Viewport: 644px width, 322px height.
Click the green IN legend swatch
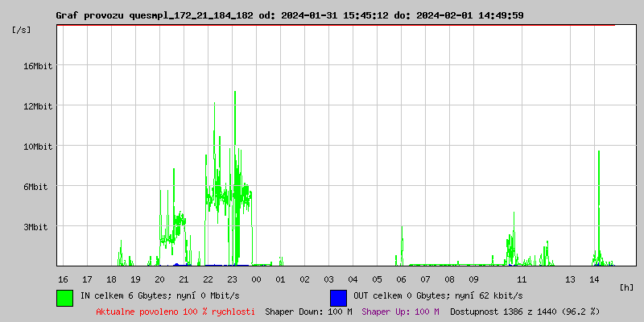point(64,297)
